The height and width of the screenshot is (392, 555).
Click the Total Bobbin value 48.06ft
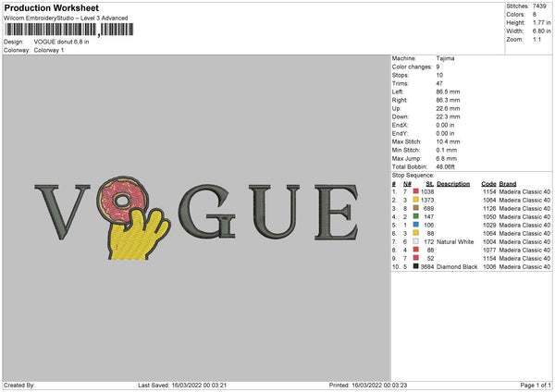click(x=445, y=166)
